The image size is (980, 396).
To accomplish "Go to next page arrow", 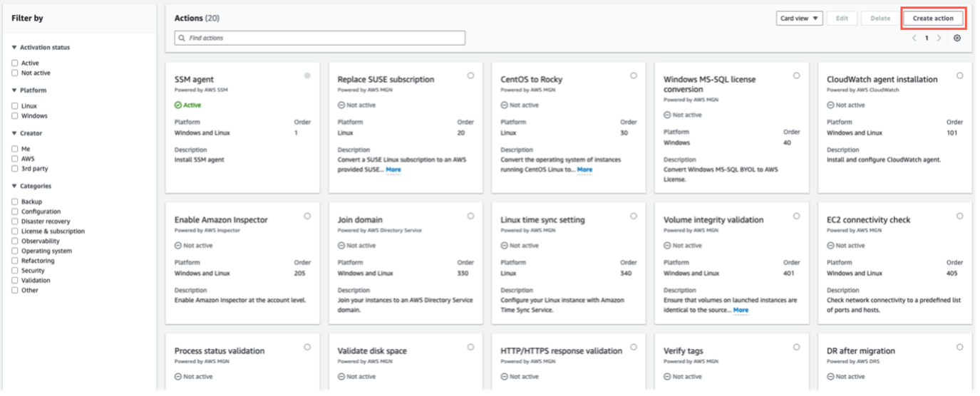I will (x=939, y=38).
